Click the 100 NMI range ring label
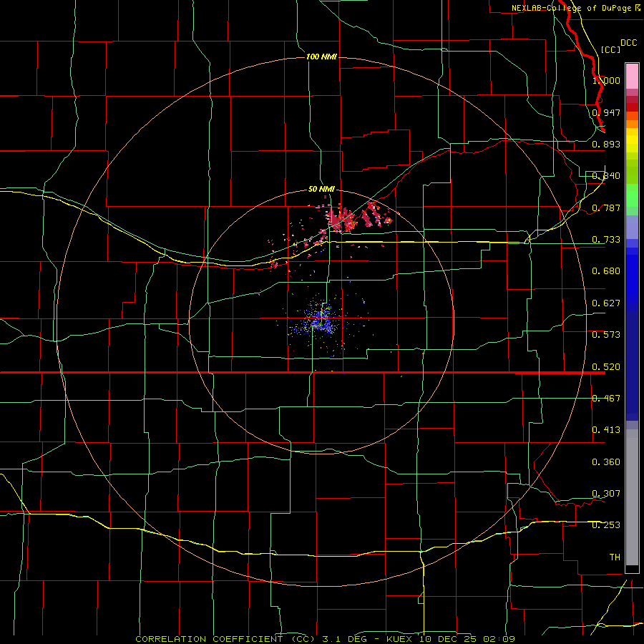This screenshot has width=644, height=644. click(x=321, y=57)
